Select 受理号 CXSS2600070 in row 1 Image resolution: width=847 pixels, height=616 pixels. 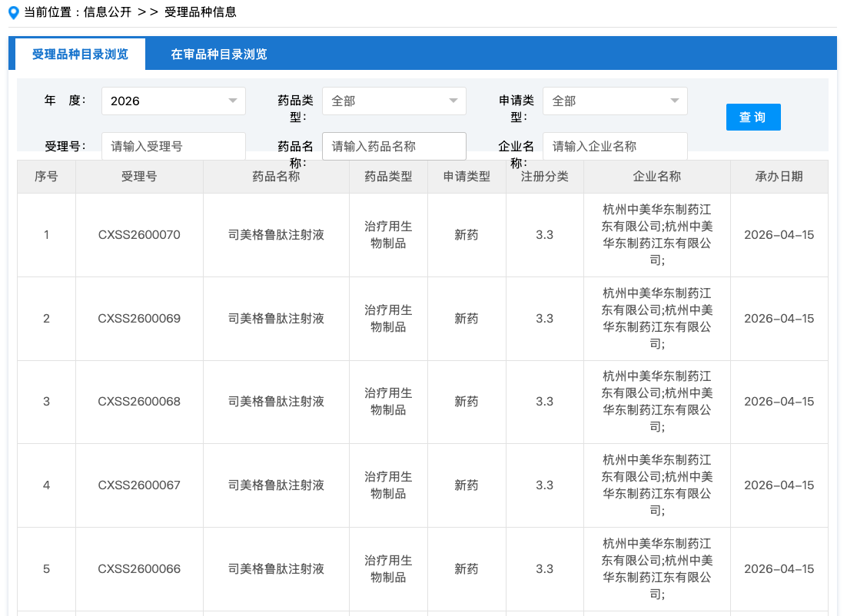click(x=139, y=235)
